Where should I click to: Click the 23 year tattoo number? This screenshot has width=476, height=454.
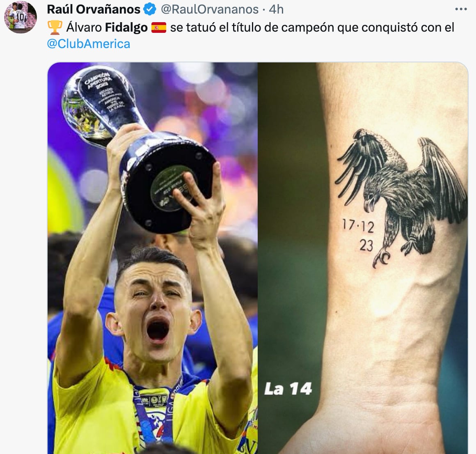click(366, 245)
